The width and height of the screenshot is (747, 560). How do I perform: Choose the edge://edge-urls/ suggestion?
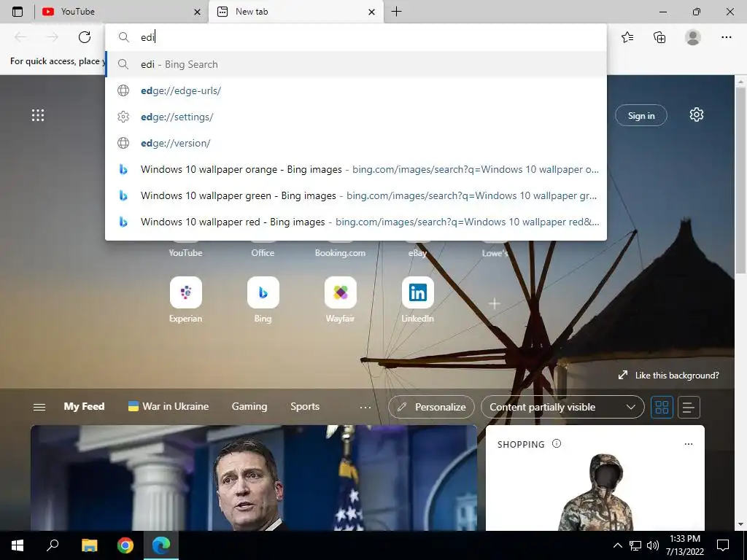(x=356, y=90)
